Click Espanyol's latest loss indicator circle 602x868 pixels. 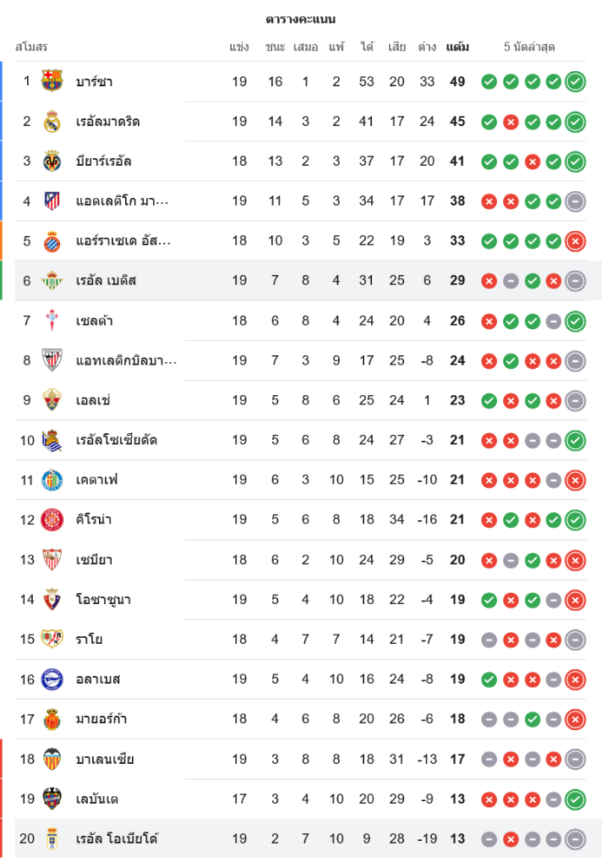tap(574, 241)
